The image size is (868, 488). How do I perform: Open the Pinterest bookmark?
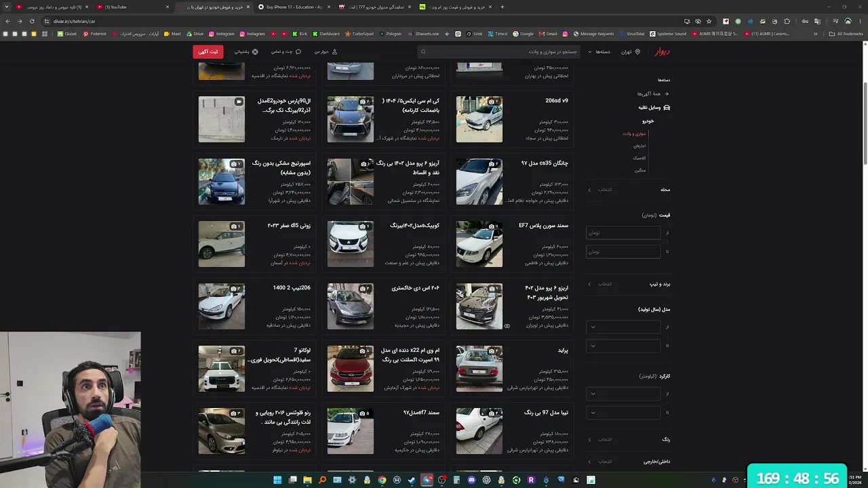tap(95, 34)
